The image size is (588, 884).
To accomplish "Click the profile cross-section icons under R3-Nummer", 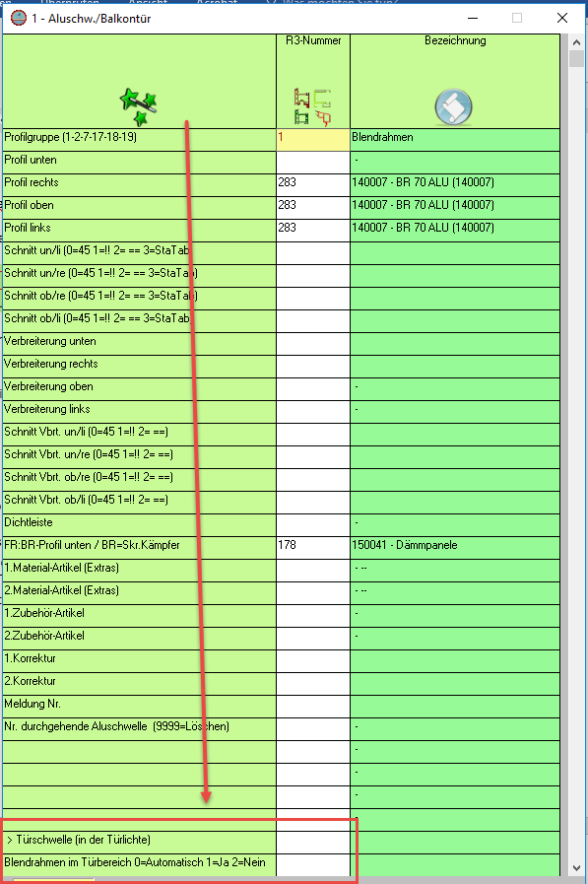I will (x=312, y=106).
